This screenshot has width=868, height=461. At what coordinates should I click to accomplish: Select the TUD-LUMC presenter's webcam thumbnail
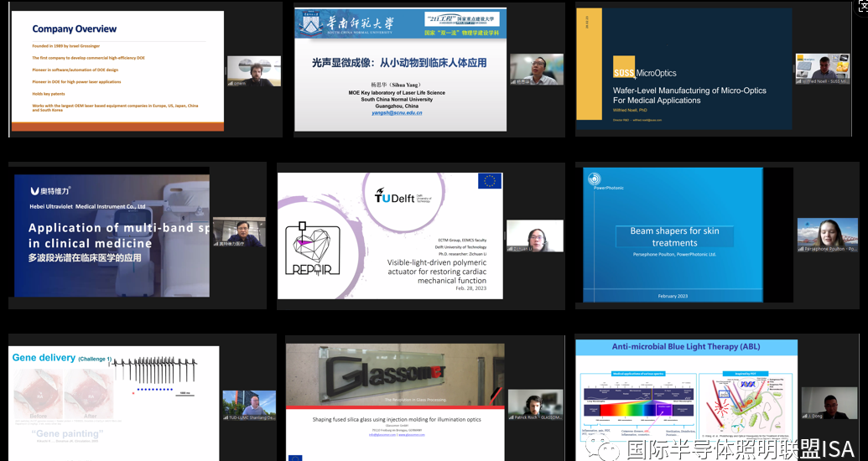(x=248, y=405)
